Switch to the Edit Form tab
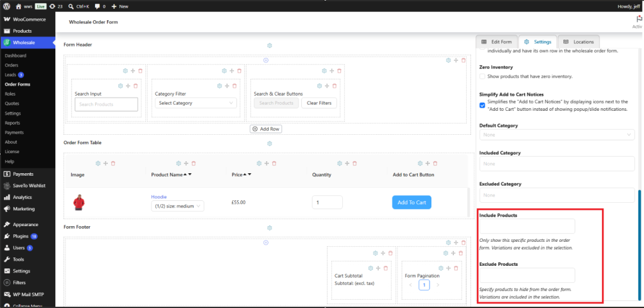The height and width of the screenshot is (308, 644). (x=497, y=42)
